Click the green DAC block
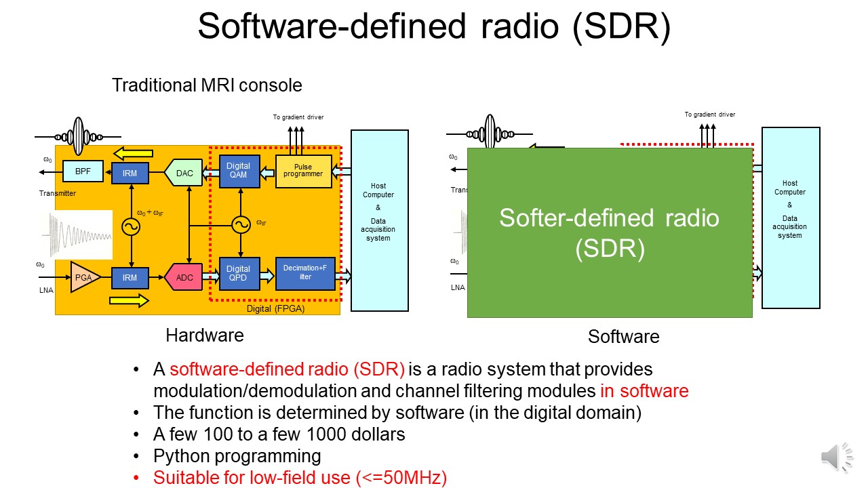 [184, 174]
